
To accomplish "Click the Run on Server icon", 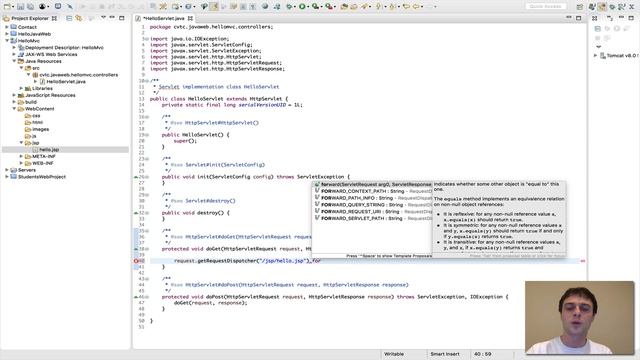I will coord(315,7).
